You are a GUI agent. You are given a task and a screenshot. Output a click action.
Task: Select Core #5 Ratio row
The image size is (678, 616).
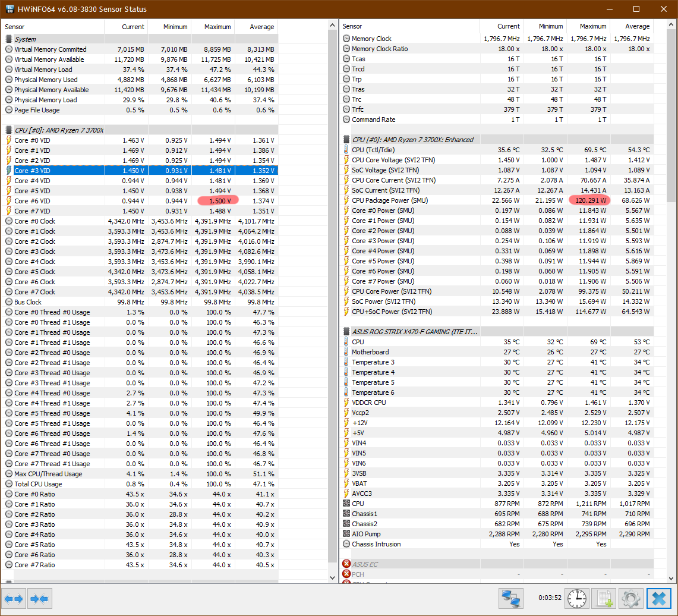pyautogui.click(x=140, y=545)
